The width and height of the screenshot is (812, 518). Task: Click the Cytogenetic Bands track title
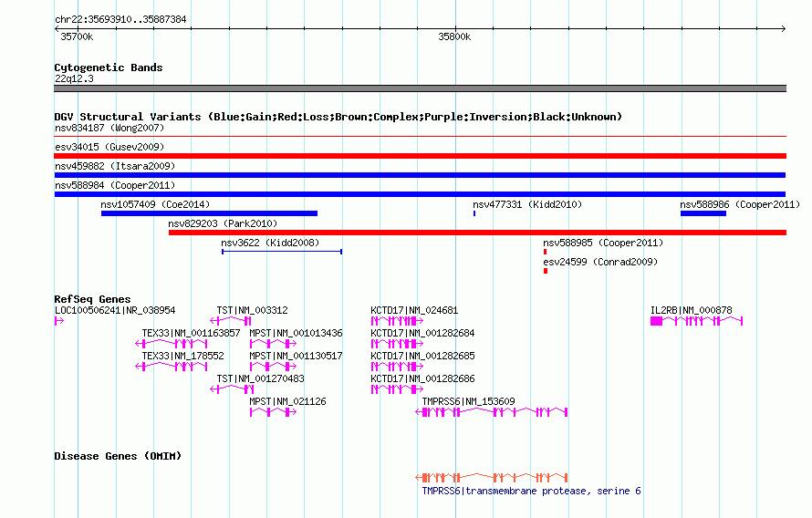point(109,67)
